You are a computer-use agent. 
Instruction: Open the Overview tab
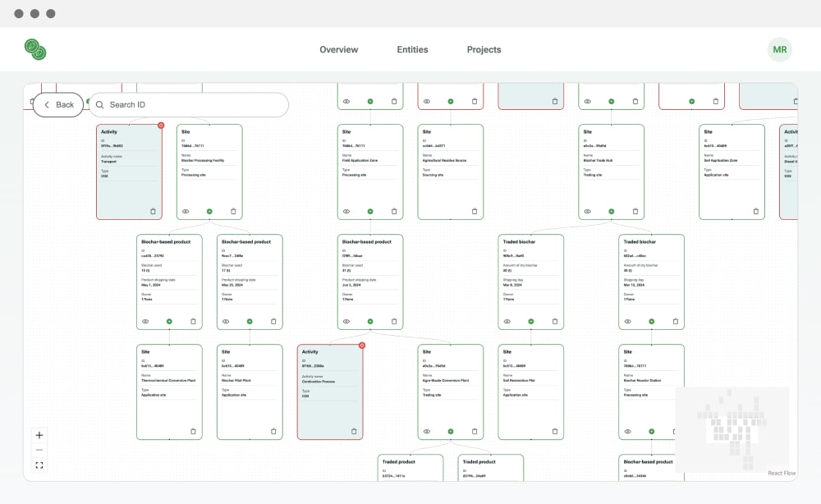pos(339,50)
